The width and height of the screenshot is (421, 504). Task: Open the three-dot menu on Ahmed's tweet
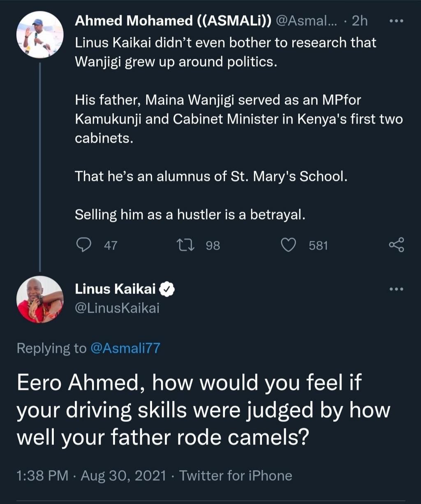(396, 21)
